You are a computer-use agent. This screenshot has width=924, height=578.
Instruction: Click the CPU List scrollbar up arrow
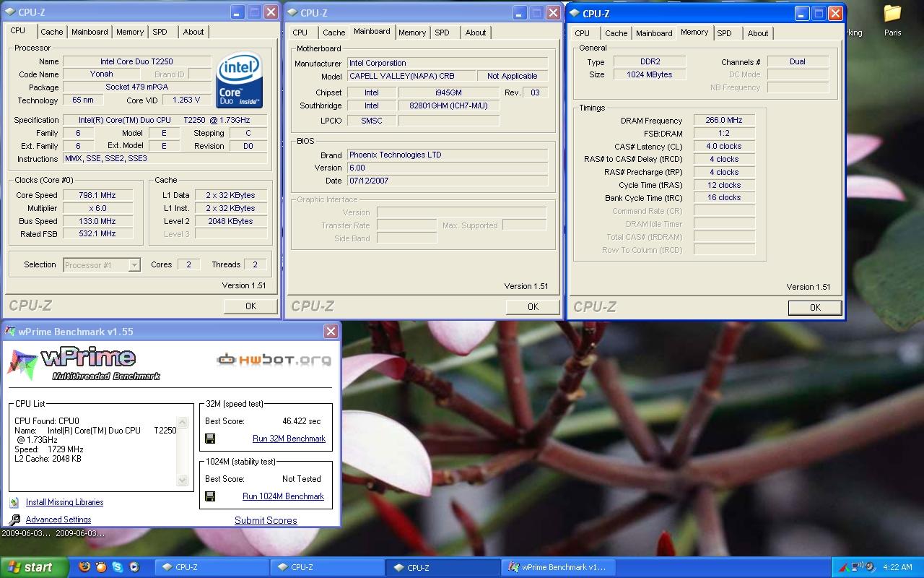pos(183,423)
